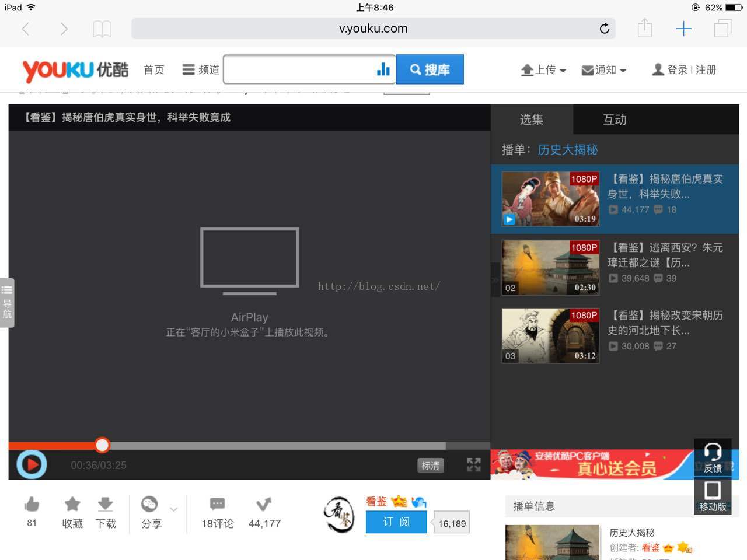Image resolution: width=747 pixels, height=560 pixels.
Task: Select episode 03 河北地下长 thumbnail
Action: click(x=550, y=335)
